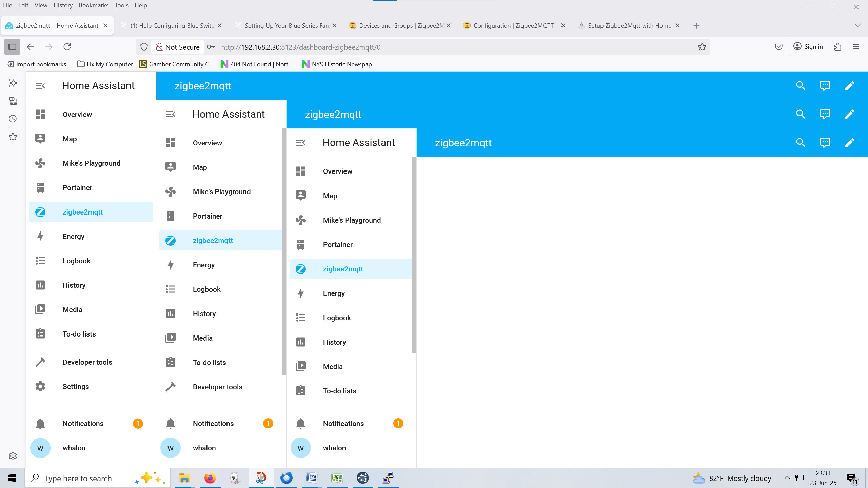Open Portainer in second nested sidebar

pyautogui.click(x=220, y=216)
